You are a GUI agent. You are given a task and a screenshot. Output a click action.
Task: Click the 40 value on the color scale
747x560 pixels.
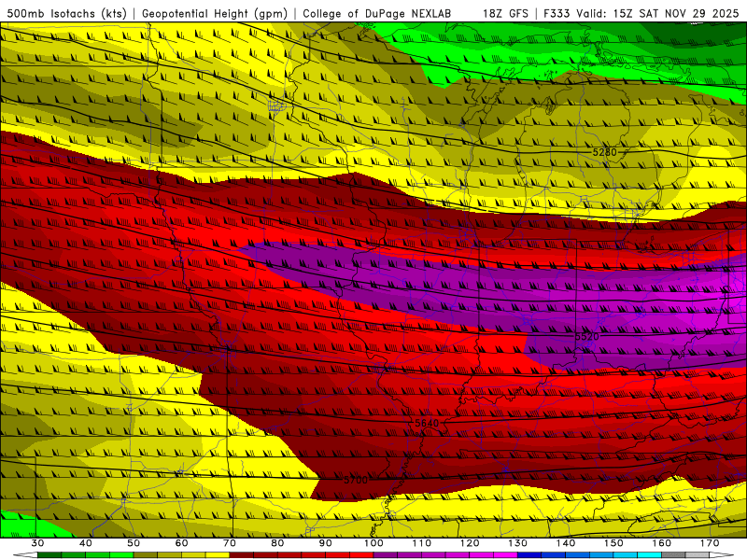click(86, 543)
